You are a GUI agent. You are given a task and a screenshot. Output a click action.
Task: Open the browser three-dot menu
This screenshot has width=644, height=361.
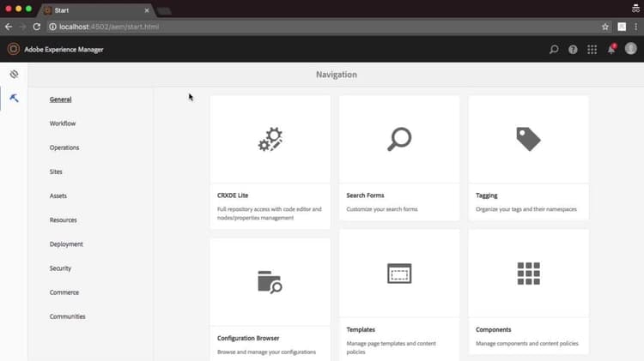tap(635, 27)
